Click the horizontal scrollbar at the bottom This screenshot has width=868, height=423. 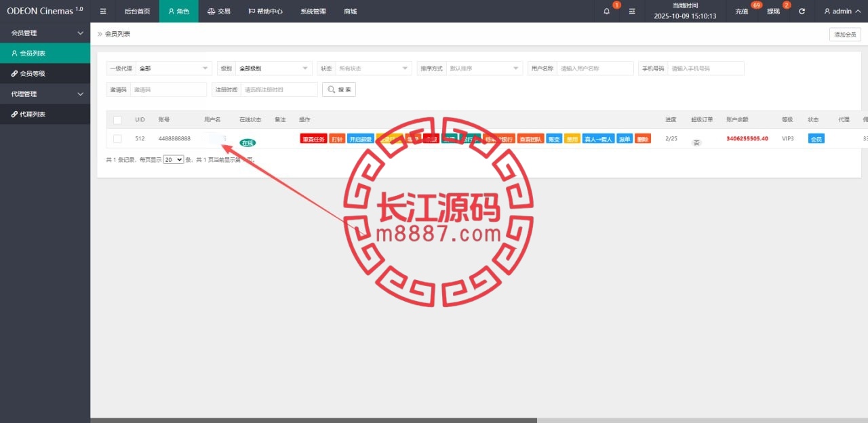pos(313,420)
